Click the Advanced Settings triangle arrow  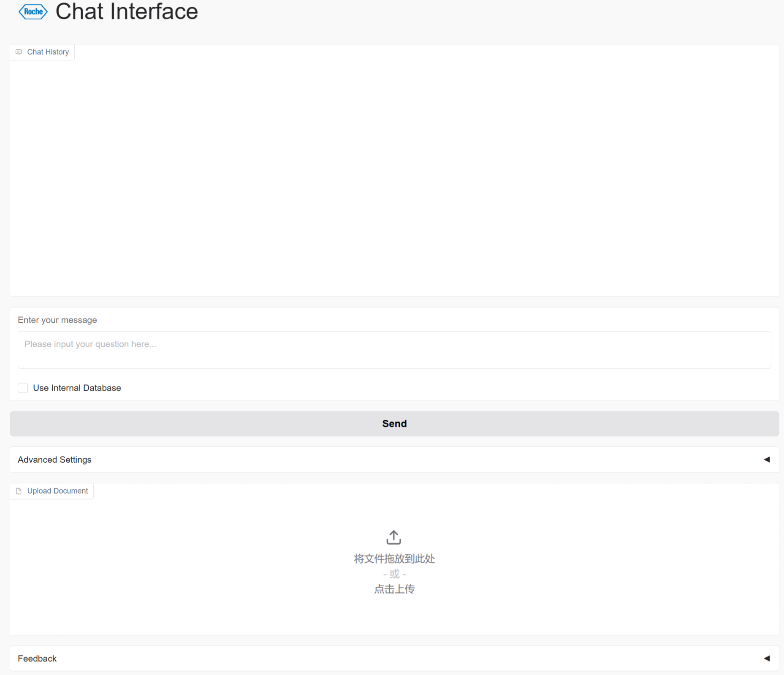tap(767, 459)
